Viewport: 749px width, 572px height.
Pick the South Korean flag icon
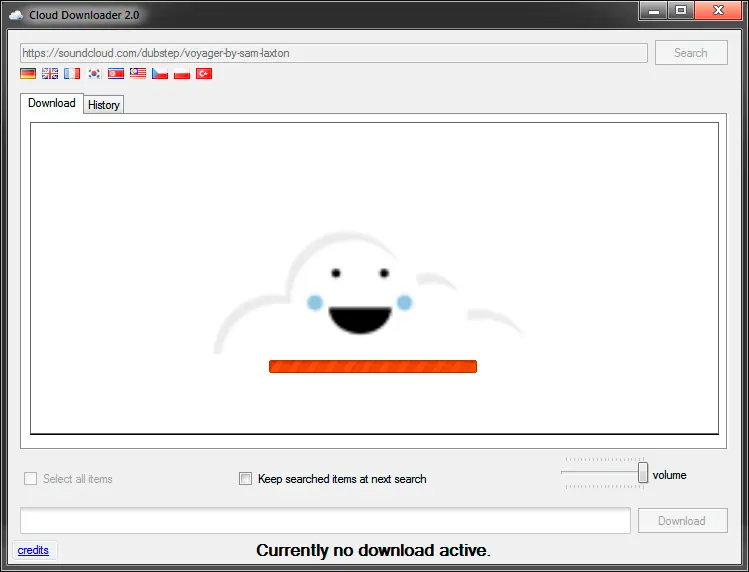click(94, 74)
